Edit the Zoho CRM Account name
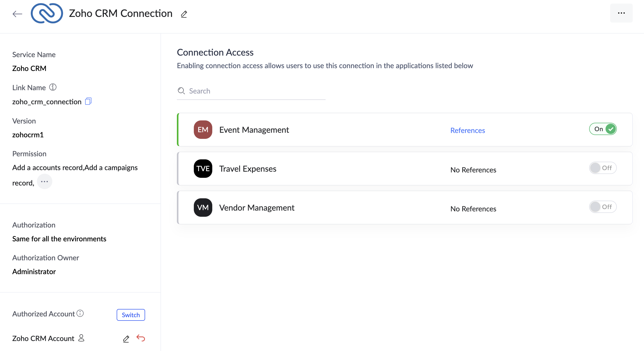Screen dimensions: 644x351 [126, 339]
